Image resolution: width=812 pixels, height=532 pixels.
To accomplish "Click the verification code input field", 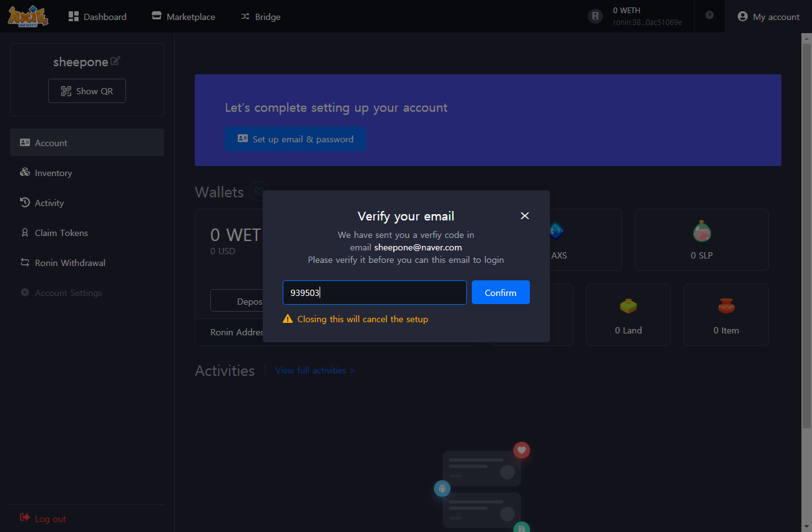I will pyautogui.click(x=374, y=292).
